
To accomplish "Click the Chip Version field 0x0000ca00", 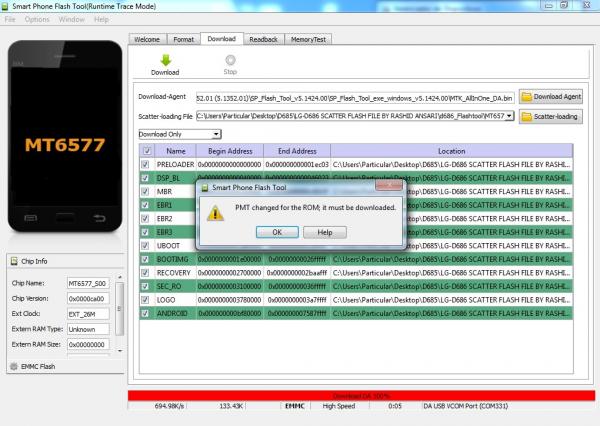I will click(88, 299).
